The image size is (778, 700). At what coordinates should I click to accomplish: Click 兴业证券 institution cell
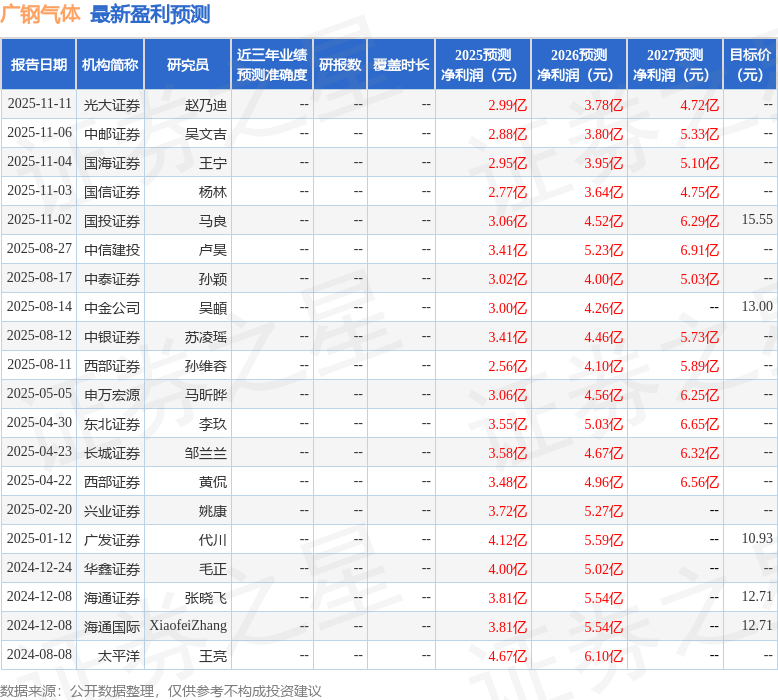pyautogui.click(x=112, y=511)
